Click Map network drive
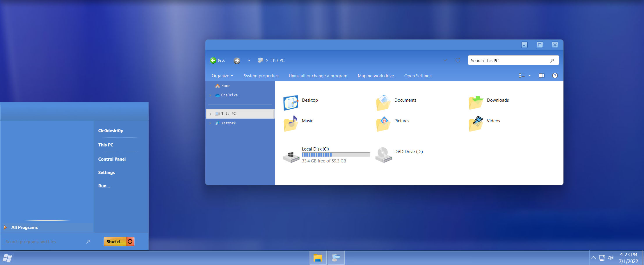The image size is (644, 265). coord(376,76)
